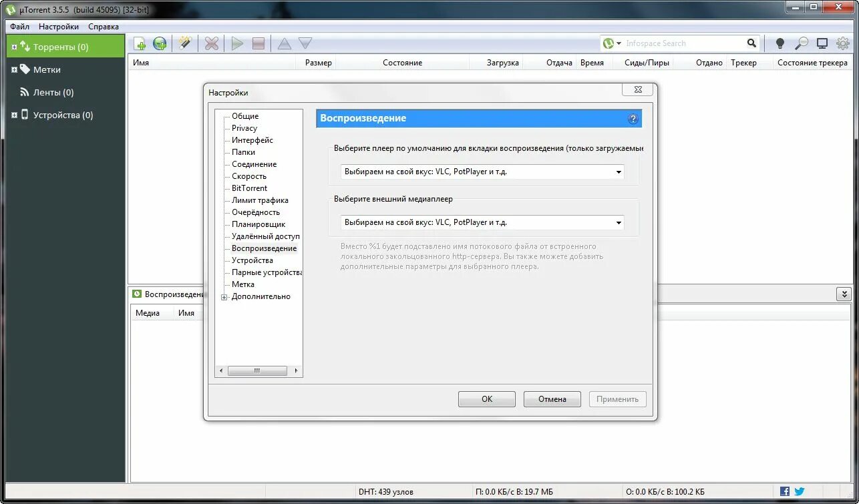Image resolution: width=859 pixels, height=504 pixels.
Task: Select Папки in settings tree
Action: coord(243,152)
